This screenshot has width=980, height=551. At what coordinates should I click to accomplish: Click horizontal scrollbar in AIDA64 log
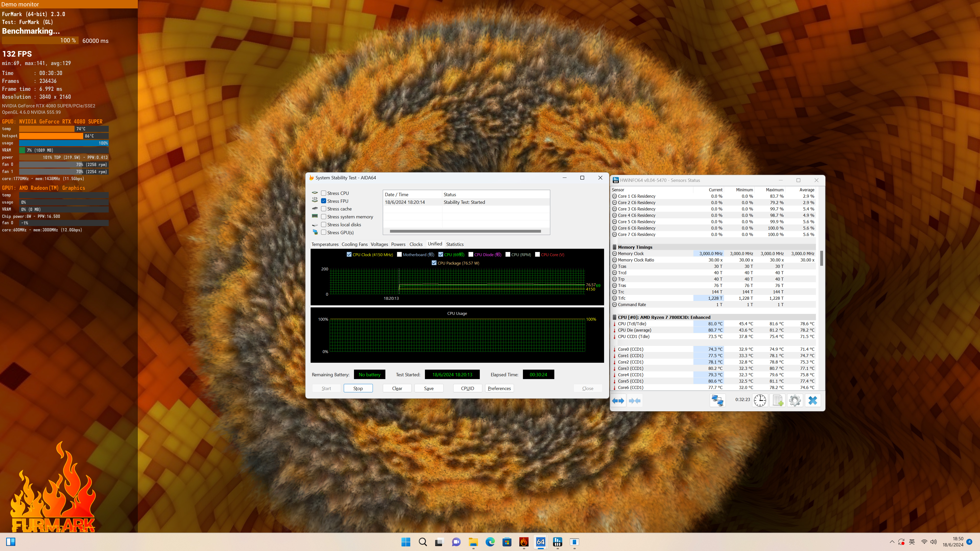(465, 231)
